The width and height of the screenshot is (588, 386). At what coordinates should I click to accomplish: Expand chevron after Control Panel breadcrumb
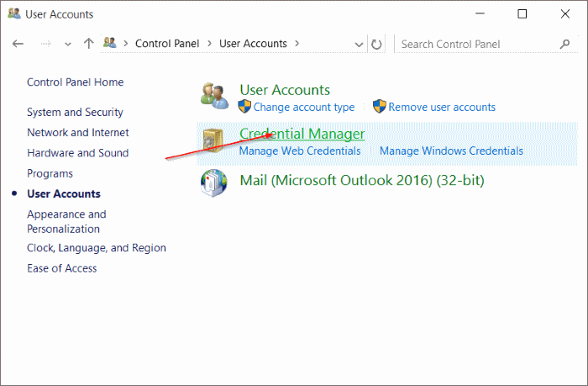[x=210, y=44]
